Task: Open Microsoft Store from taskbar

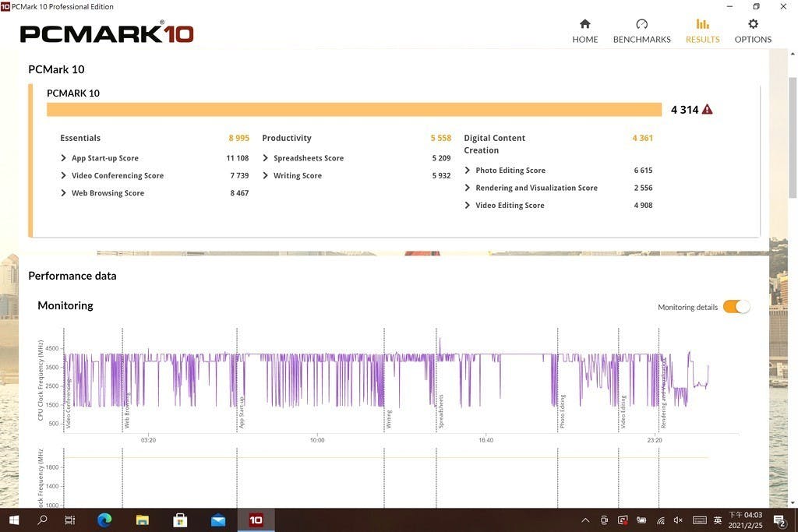Action: pyautogui.click(x=180, y=520)
